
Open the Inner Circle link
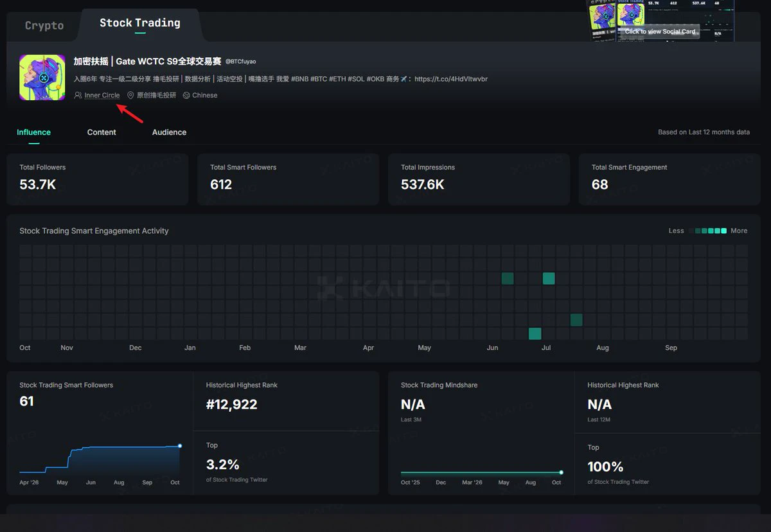click(x=102, y=95)
